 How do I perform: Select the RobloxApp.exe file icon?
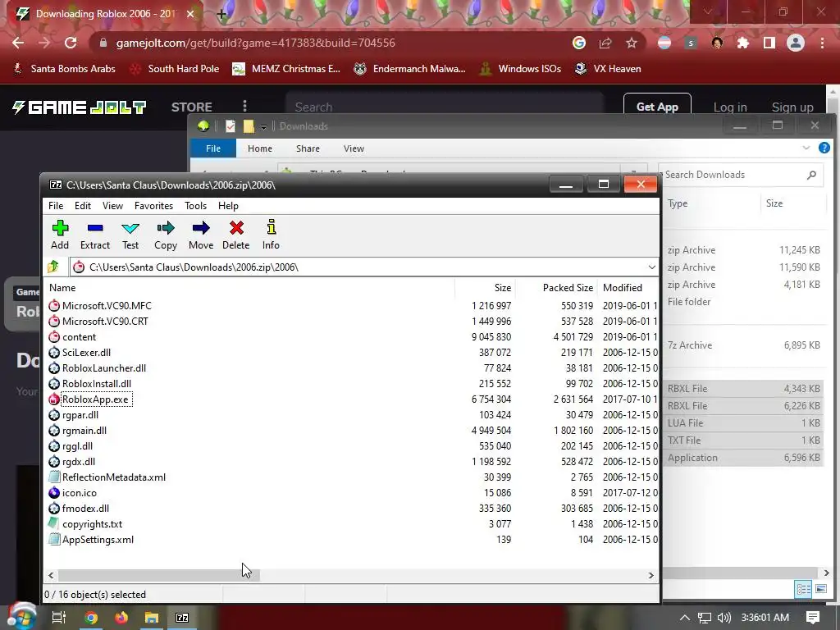(54, 399)
